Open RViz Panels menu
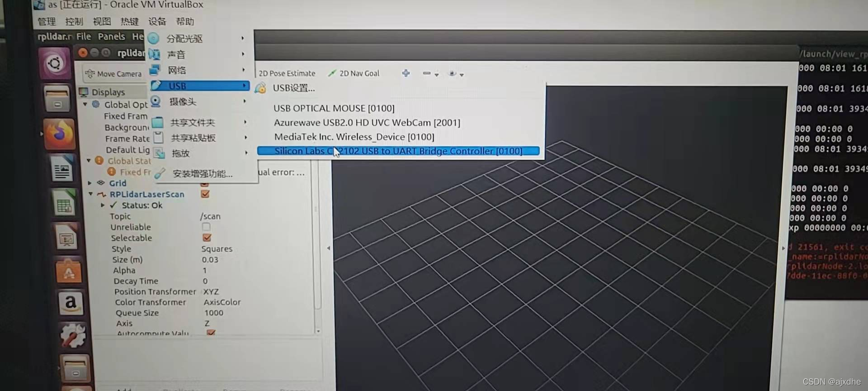Screen dimensions: 868x391 pyautogui.click(x=111, y=36)
